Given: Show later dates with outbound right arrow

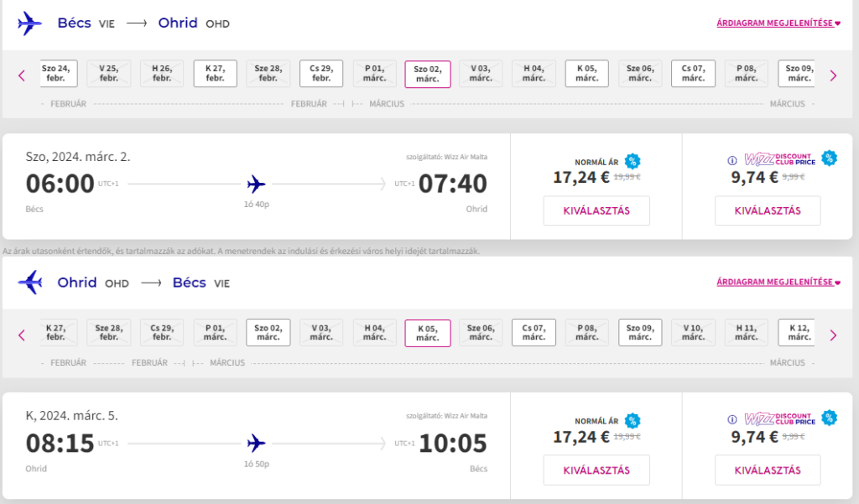Looking at the screenshot, I should click(x=833, y=75).
